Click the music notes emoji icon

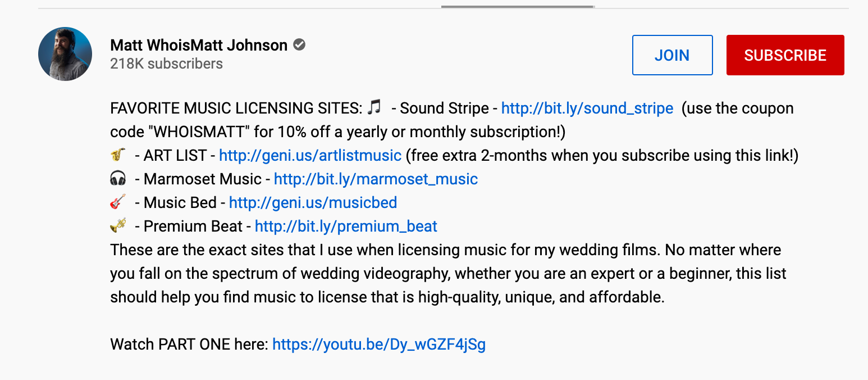point(374,107)
